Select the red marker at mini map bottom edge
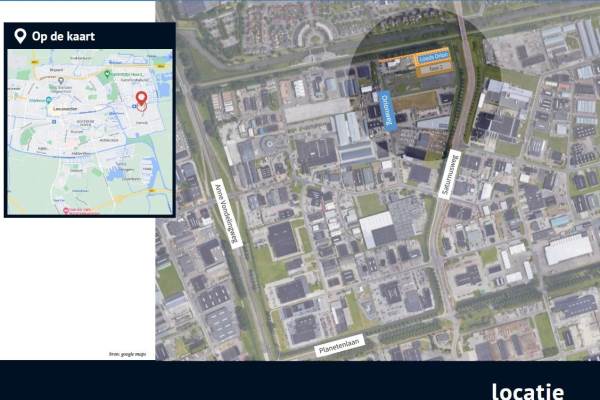The height and width of the screenshot is (400, 600). [68, 211]
